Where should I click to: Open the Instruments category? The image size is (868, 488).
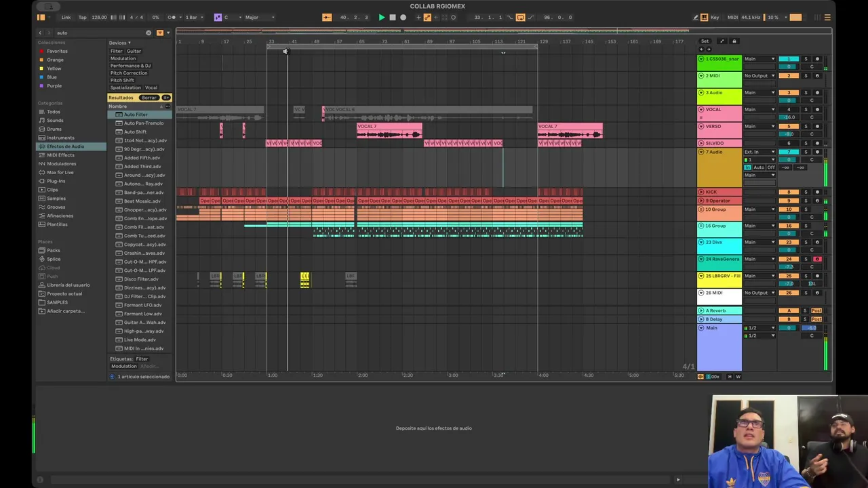tap(60, 138)
